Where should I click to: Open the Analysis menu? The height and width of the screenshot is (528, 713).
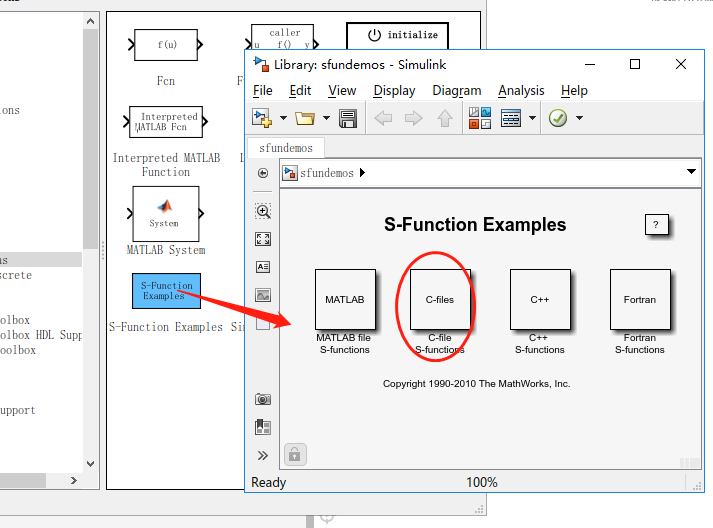click(x=521, y=91)
